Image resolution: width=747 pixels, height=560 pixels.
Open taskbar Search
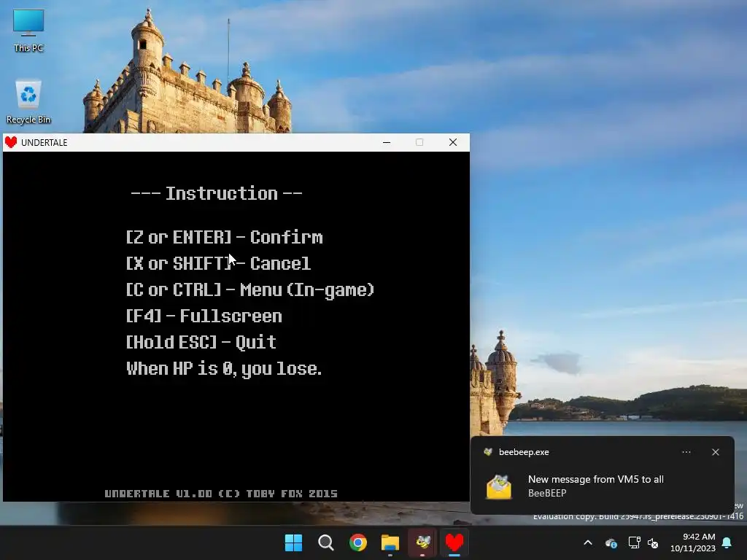[326, 542]
